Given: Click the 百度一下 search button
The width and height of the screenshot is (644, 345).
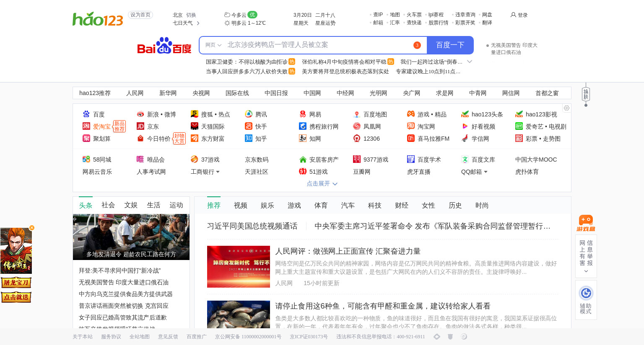Looking at the screenshot, I should coord(450,45).
